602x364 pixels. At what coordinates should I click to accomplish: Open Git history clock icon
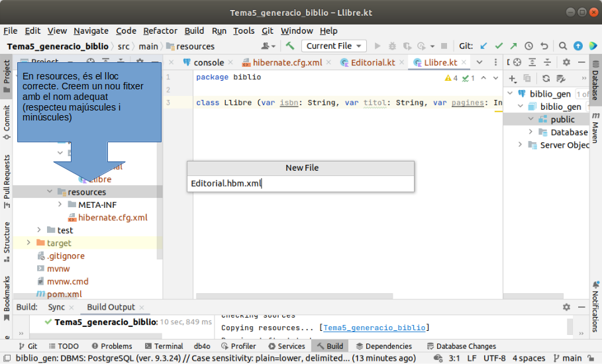[x=528, y=46]
